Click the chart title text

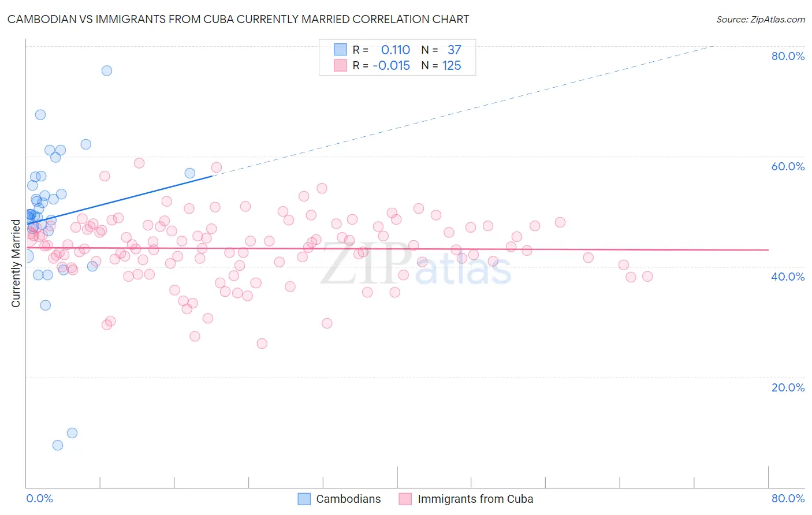pos(238,19)
